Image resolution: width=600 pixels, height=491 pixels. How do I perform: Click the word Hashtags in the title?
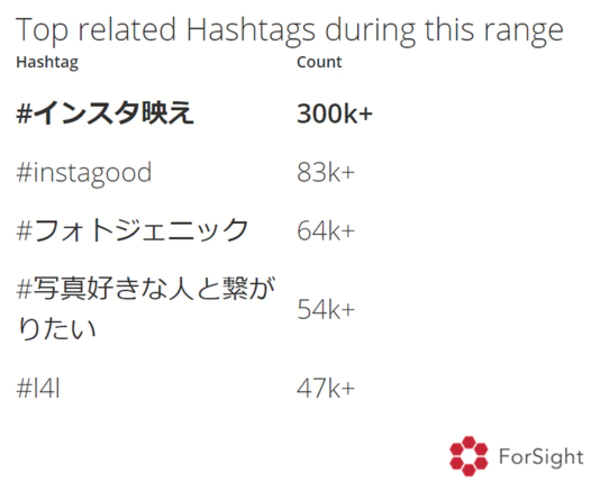[251, 31]
